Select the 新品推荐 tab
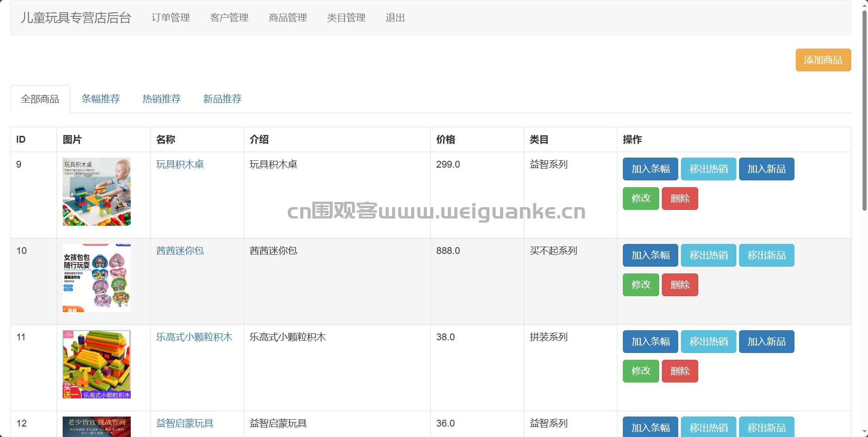The height and width of the screenshot is (437, 868). tap(222, 99)
